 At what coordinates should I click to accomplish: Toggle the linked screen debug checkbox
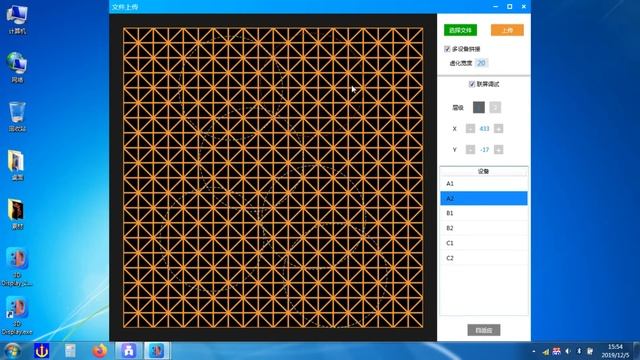472,84
